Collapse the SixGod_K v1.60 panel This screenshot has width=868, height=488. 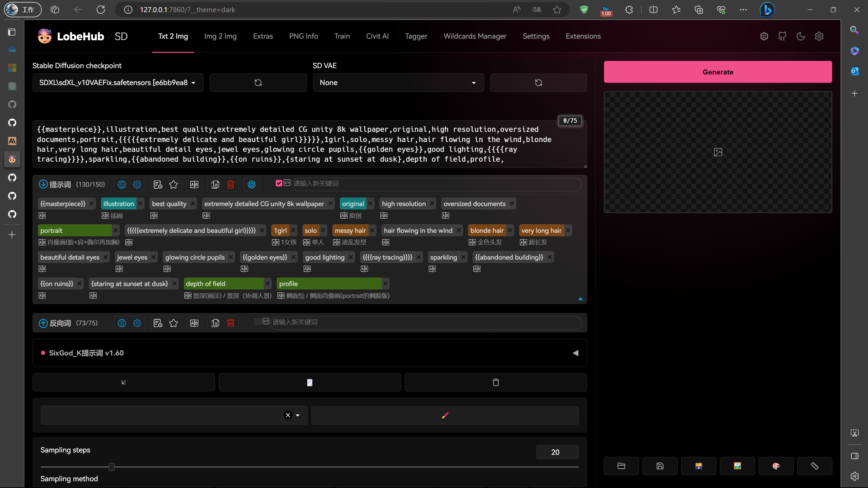[x=575, y=353]
